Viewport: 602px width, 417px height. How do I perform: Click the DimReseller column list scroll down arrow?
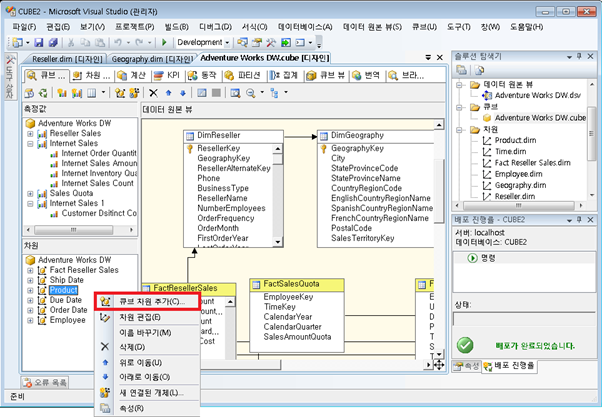tap(278, 242)
